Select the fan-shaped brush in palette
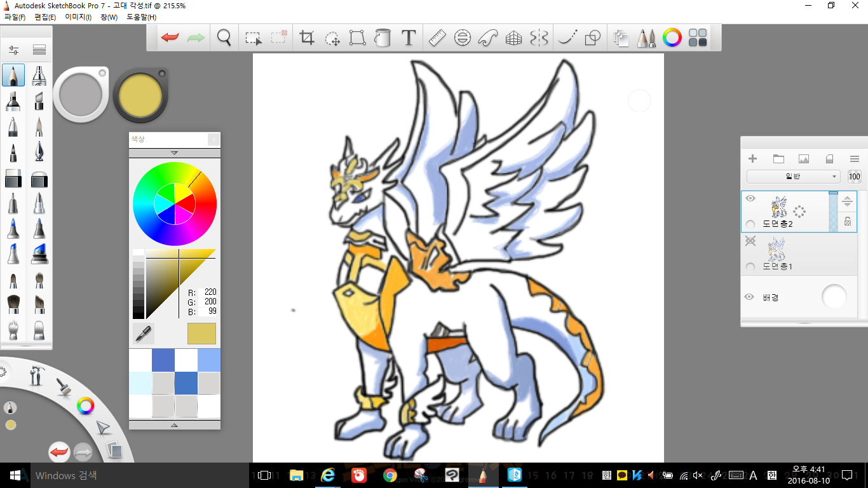 coord(13,330)
